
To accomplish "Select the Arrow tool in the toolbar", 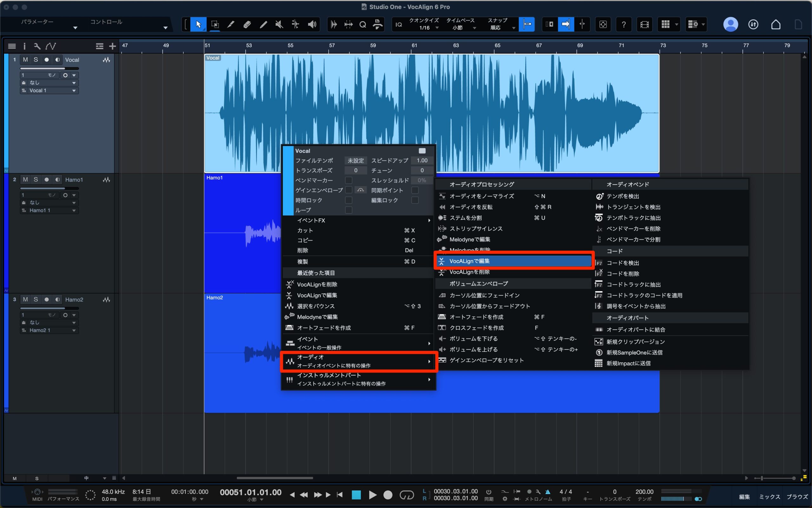I will (198, 24).
